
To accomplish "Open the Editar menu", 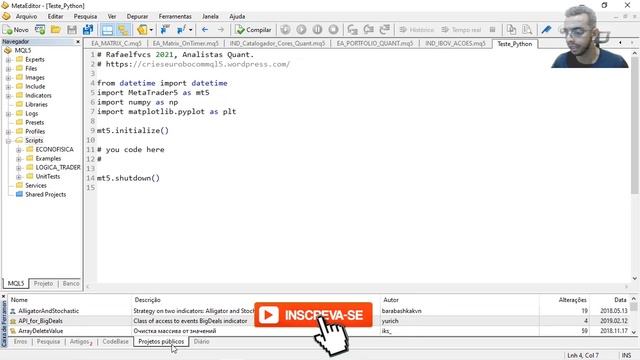I will (55, 16).
